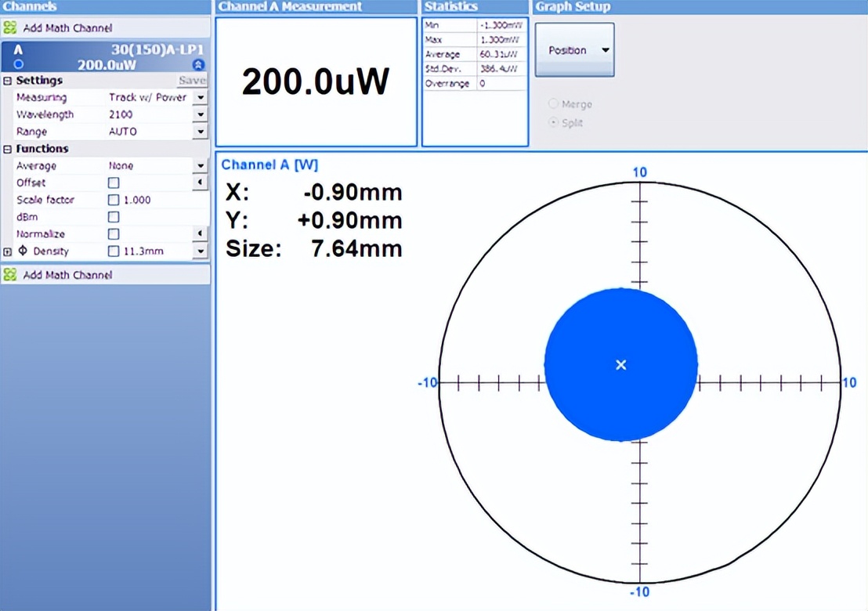
Task: Open the Range dropdown
Action: coord(201,131)
